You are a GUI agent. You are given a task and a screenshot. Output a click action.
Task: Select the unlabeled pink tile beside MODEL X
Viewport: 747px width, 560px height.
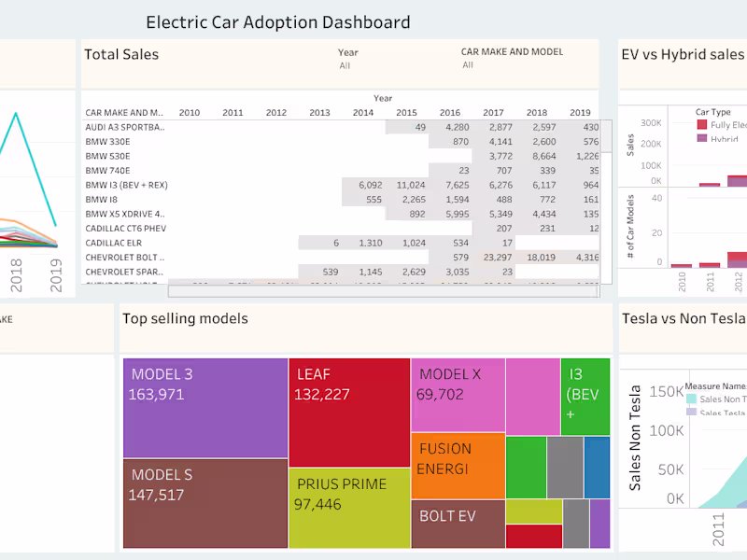533,397
